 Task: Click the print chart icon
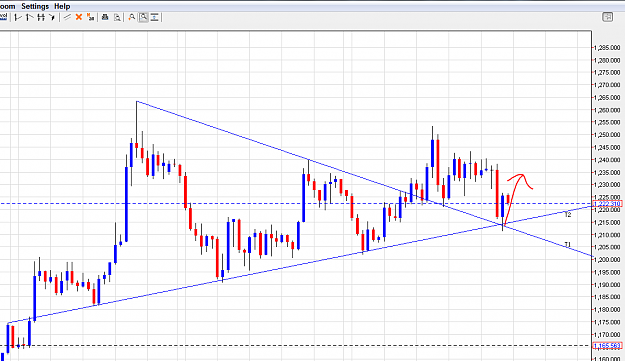105,17
